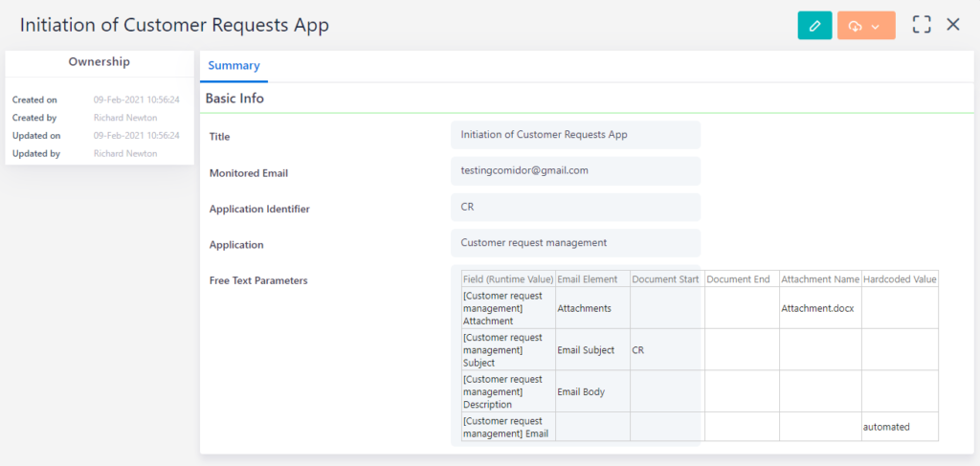
Task: Click the Title field value
Action: (575, 135)
